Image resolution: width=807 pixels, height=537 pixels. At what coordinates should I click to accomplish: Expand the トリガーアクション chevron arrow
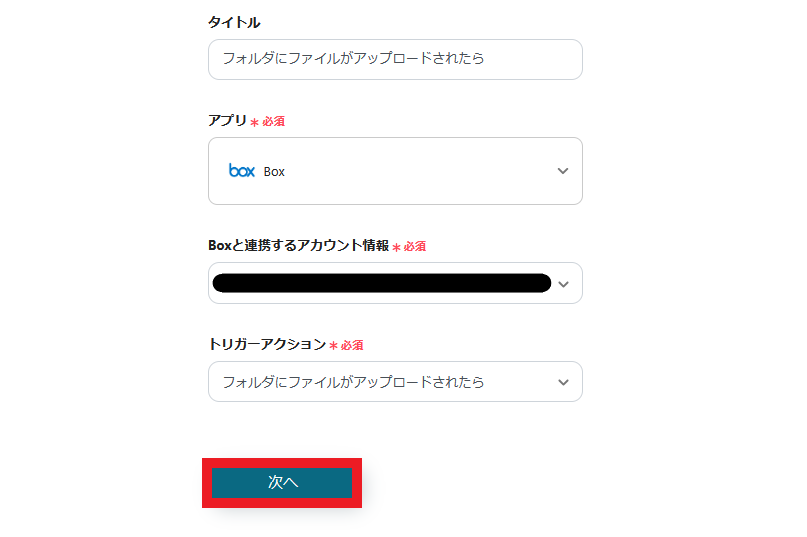tap(563, 382)
